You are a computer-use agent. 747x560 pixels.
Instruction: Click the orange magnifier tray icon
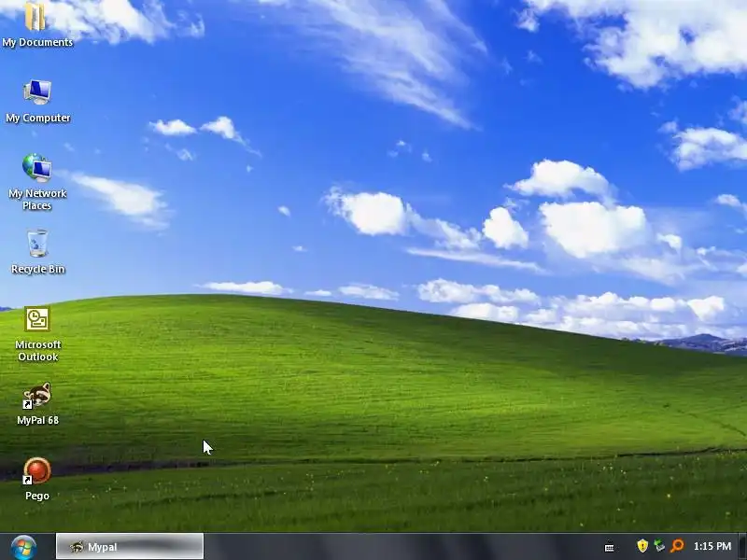[676, 546]
